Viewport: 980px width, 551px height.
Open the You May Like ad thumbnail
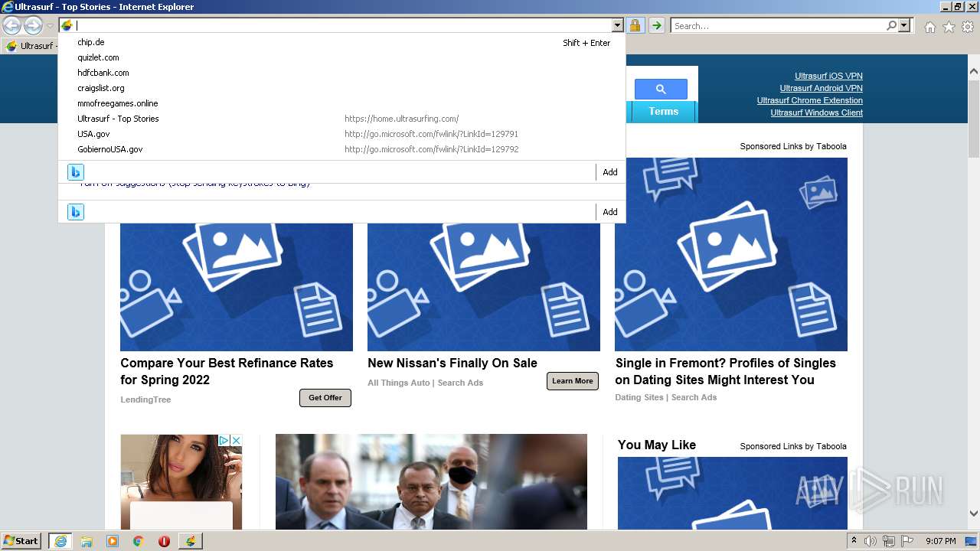click(733, 493)
